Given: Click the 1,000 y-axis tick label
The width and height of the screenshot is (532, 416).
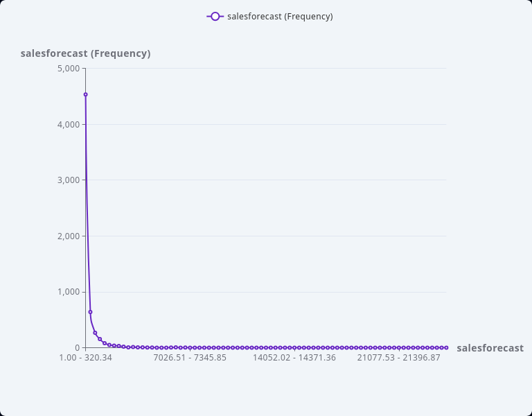Looking at the screenshot, I should (x=69, y=292).
